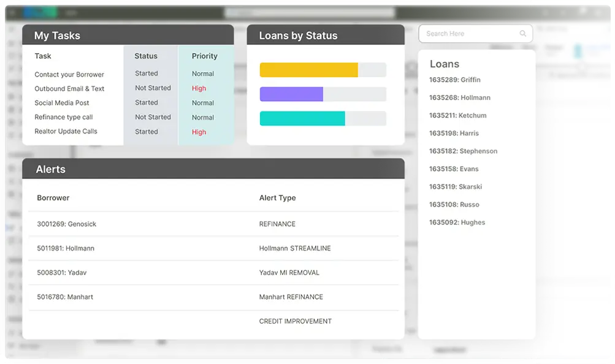Click the teal Loans by Status bar

(302, 118)
